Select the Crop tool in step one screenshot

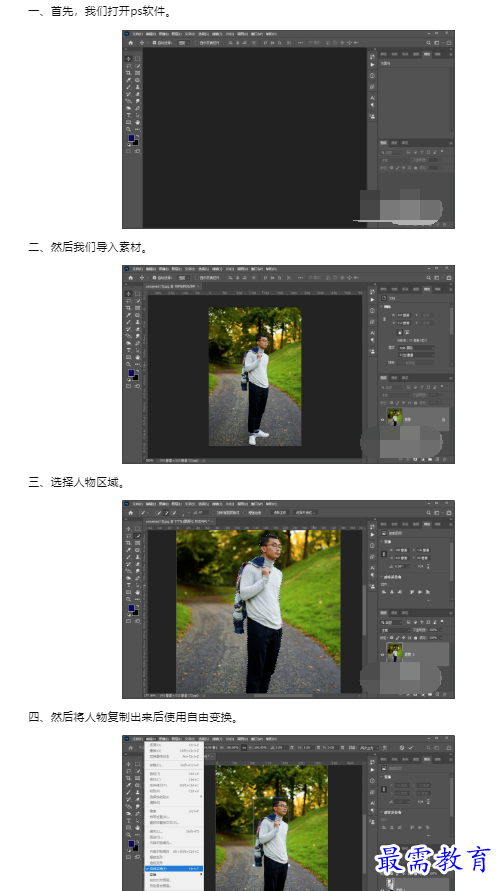(x=128, y=73)
